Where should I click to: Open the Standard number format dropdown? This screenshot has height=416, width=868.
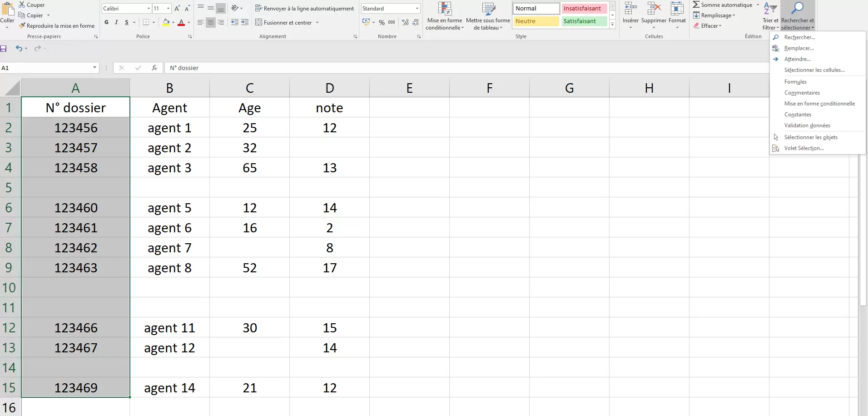point(417,8)
